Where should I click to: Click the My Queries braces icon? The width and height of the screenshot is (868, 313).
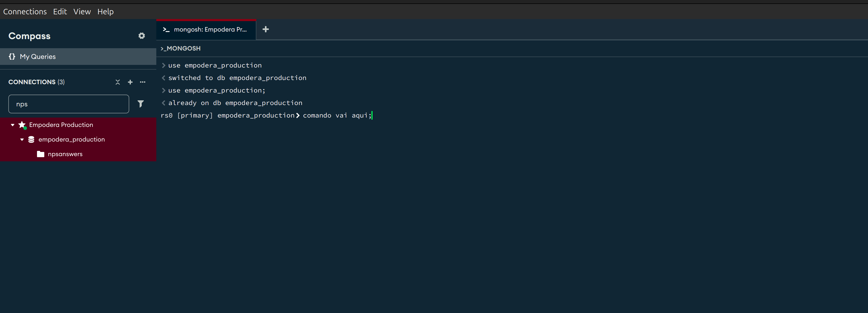pos(12,57)
